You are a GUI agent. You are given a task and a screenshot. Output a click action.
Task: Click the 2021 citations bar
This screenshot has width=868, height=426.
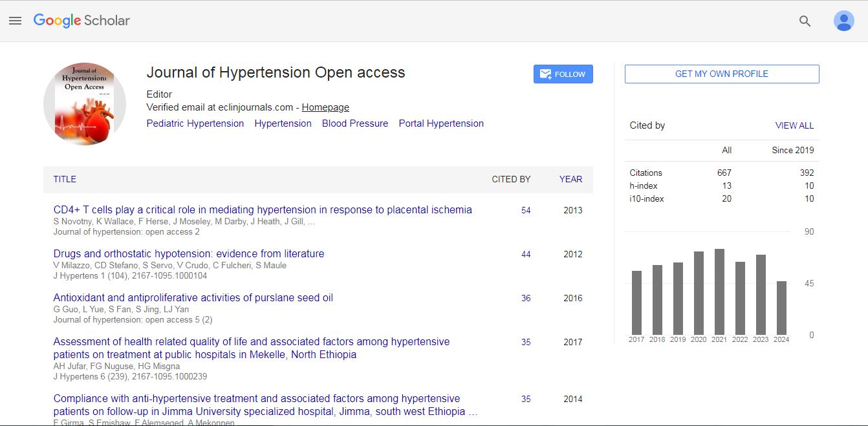[719, 292]
